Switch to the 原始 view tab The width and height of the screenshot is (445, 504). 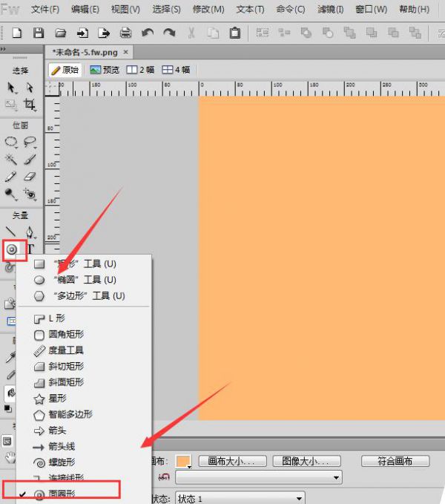coord(65,70)
